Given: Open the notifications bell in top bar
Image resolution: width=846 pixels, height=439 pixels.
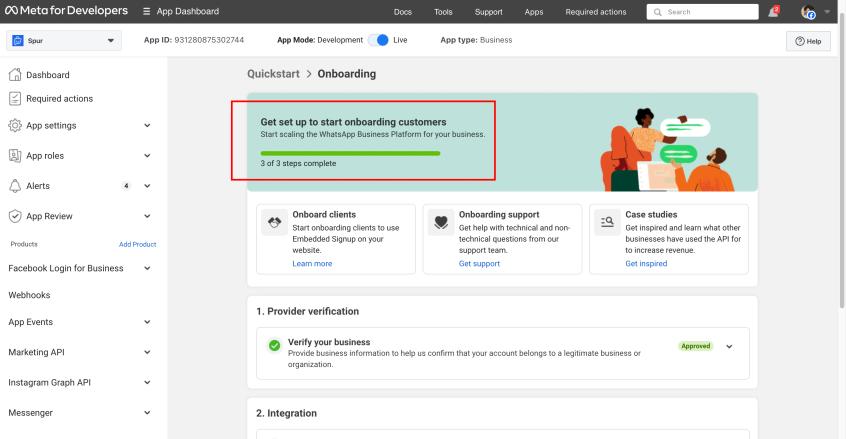Looking at the screenshot, I should point(773,12).
